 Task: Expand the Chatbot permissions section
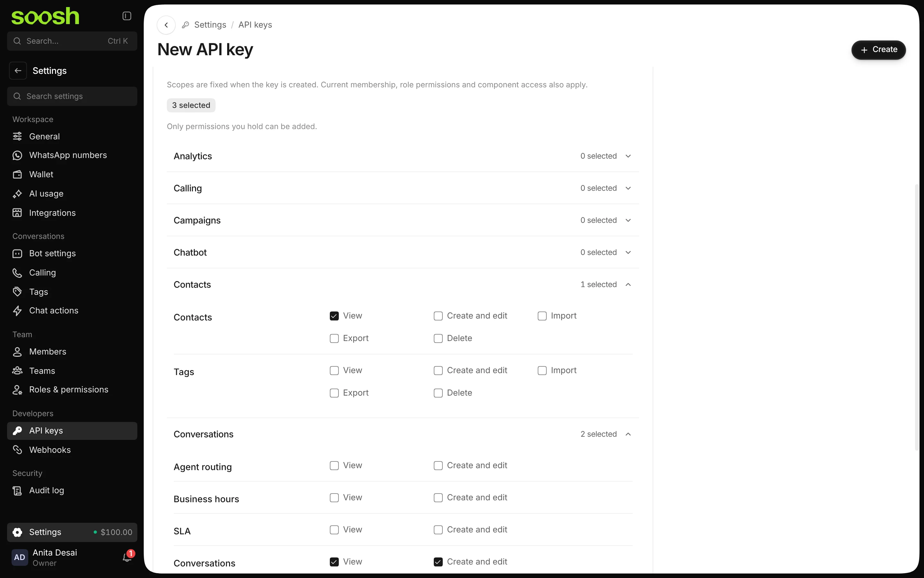(x=403, y=252)
